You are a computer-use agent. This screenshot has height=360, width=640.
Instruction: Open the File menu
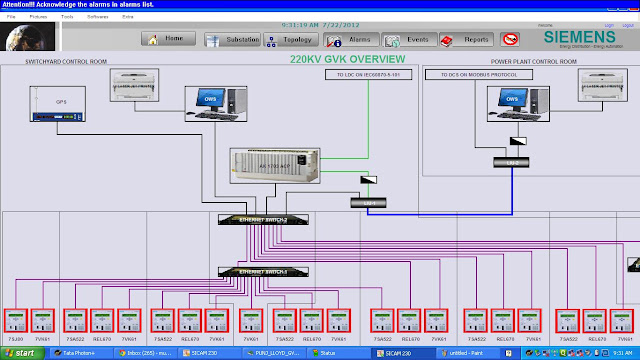[11, 17]
